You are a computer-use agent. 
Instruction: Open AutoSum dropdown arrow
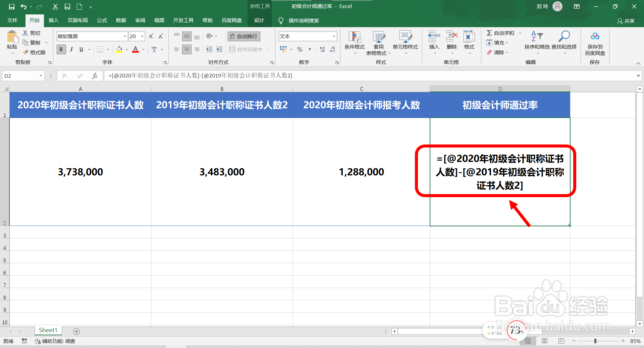[520, 33]
